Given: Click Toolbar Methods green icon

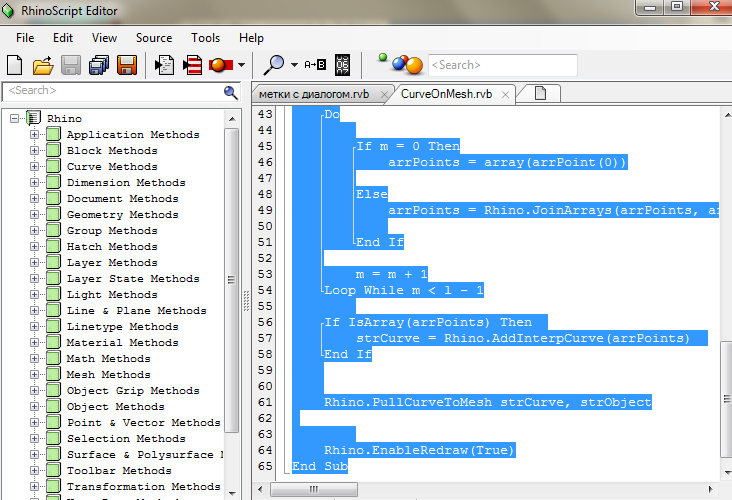Looking at the screenshot, I should pos(53,470).
